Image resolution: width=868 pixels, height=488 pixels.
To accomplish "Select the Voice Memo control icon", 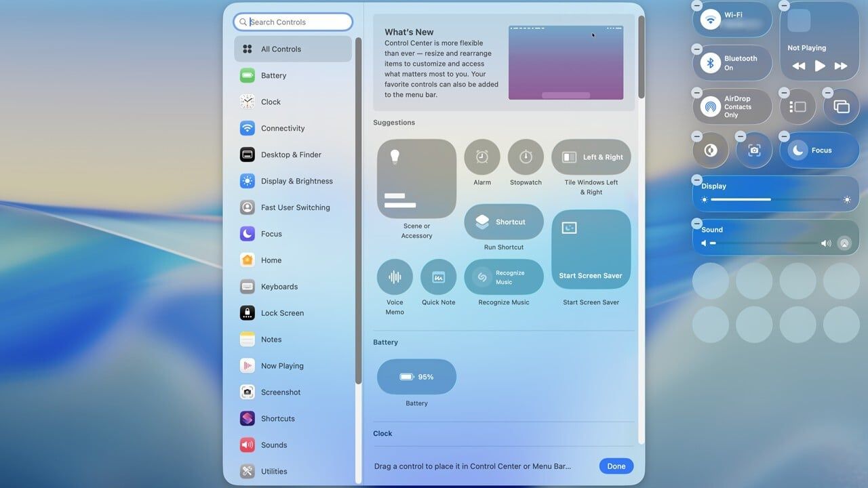I will [394, 277].
